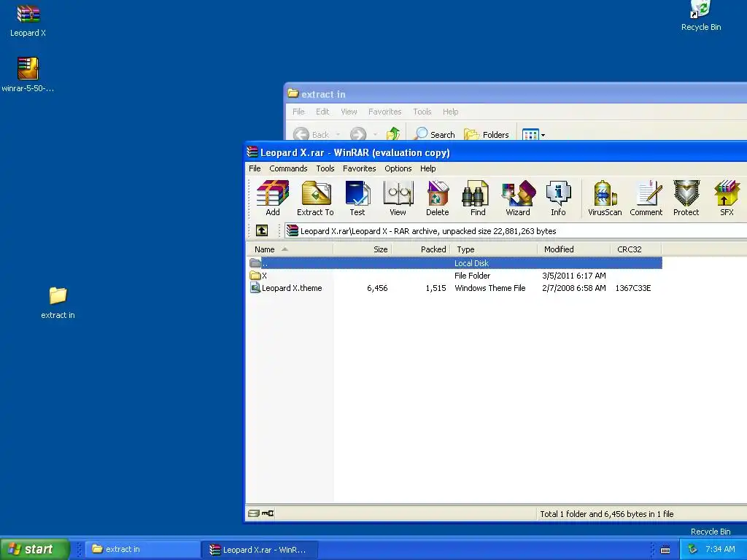This screenshot has height=560, width=747.
Task: Open Help menu in extract in window
Action: [450, 112]
